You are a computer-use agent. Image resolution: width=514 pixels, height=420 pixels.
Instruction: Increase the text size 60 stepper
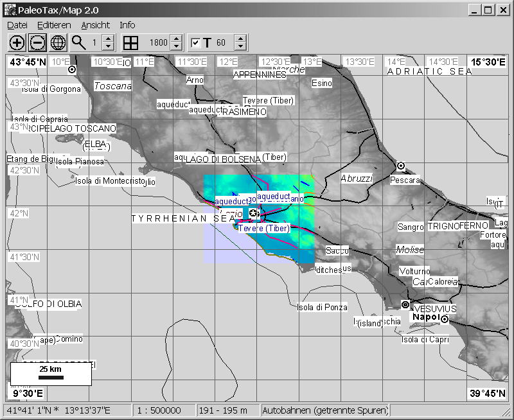[240, 39]
